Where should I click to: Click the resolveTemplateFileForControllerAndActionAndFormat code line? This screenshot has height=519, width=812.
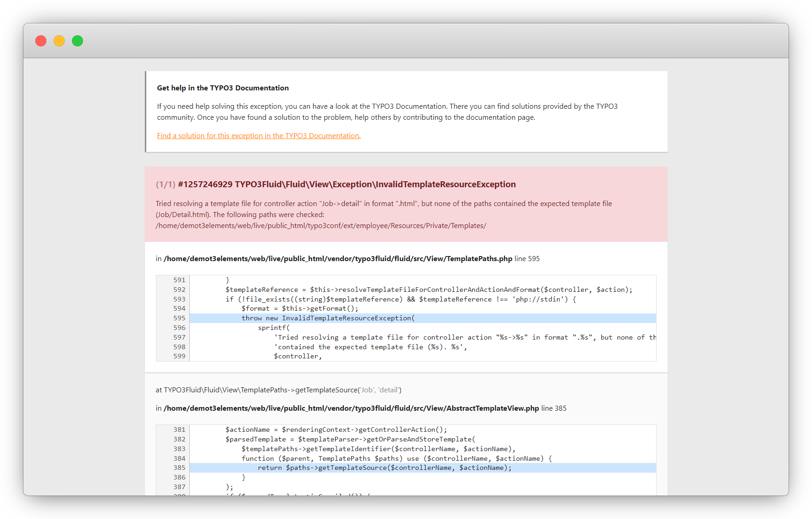click(x=428, y=290)
